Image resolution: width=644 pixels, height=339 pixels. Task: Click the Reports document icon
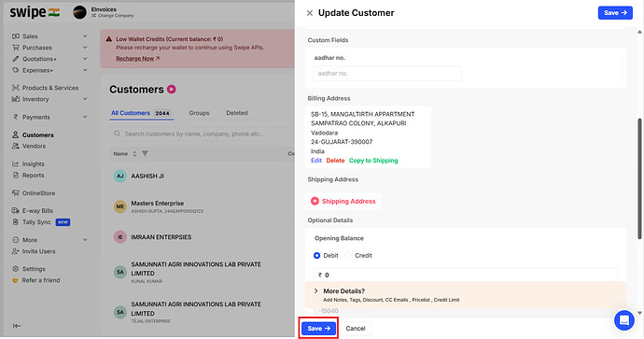[x=16, y=175]
